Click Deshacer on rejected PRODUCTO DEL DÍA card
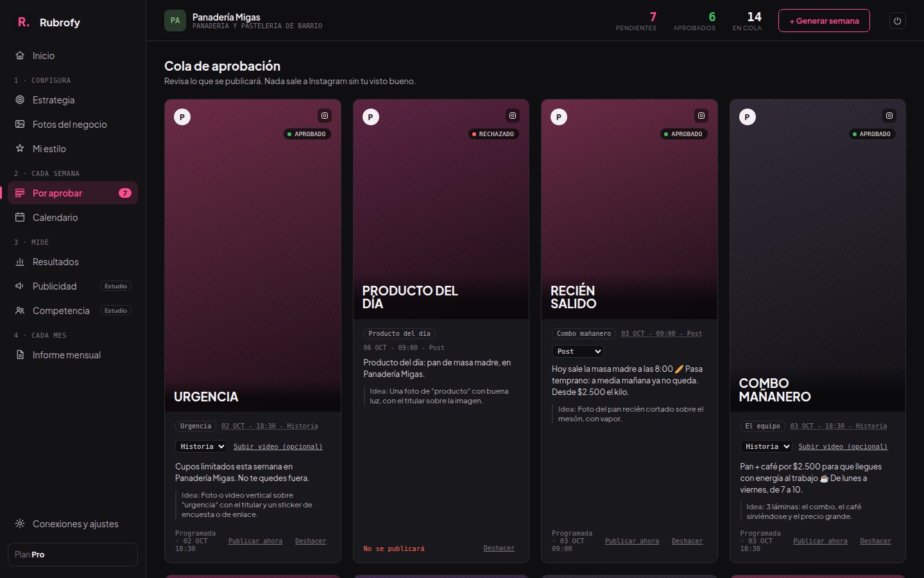Viewport: 924px width, 578px height. (499, 548)
